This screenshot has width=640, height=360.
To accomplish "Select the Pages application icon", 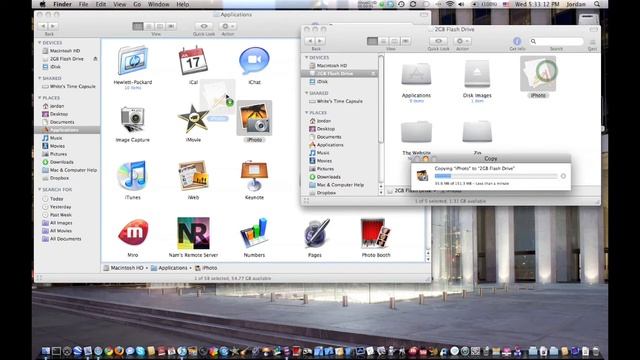I will coord(317,233).
